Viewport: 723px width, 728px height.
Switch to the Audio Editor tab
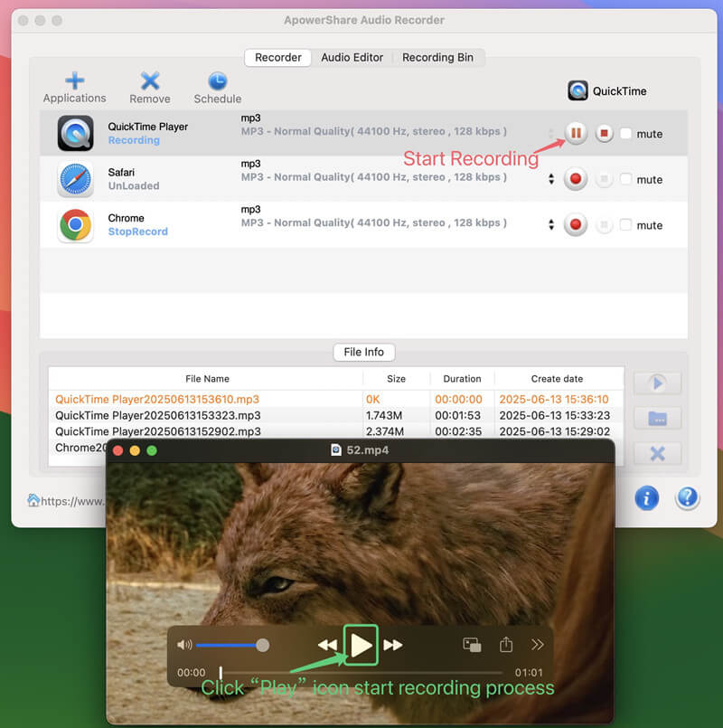coord(352,57)
